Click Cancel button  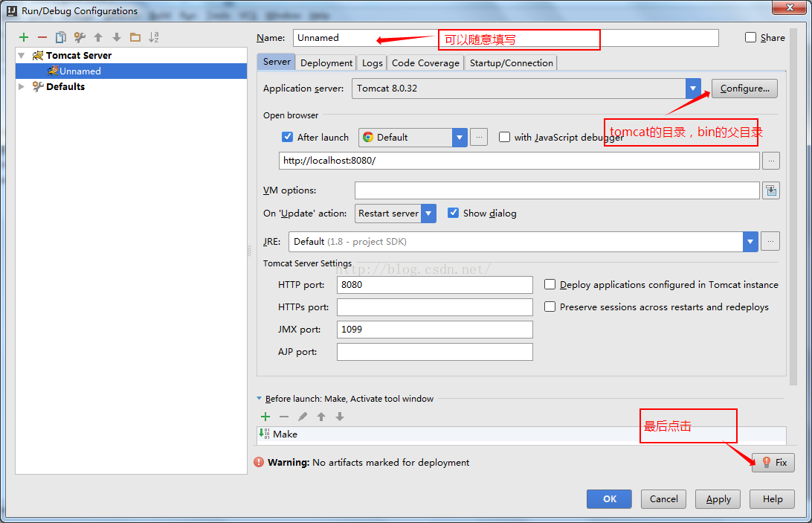tap(663, 499)
